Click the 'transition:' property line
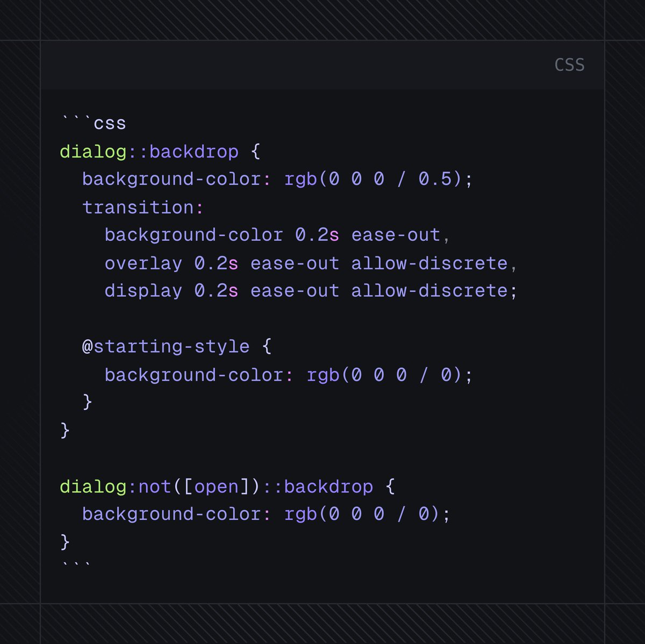The height and width of the screenshot is (644, 645). pyautogui.click(x=143, y=207)
